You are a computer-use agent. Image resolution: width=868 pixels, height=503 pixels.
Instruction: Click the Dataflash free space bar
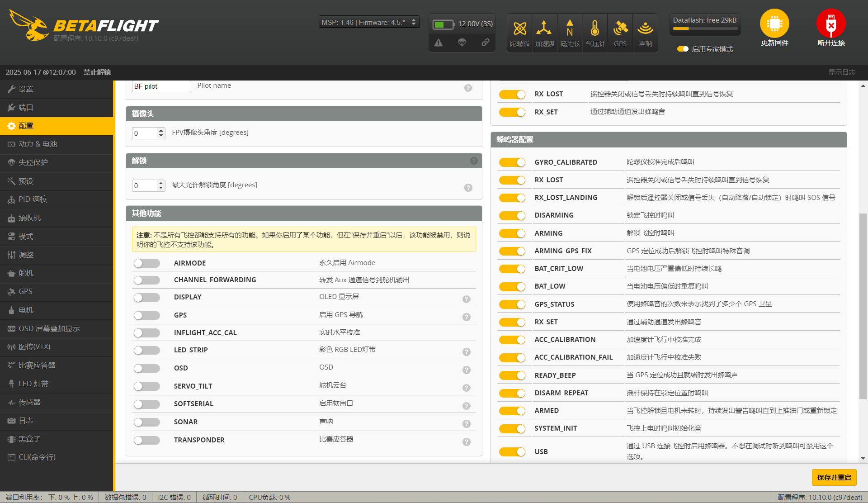tap(705, 28)
